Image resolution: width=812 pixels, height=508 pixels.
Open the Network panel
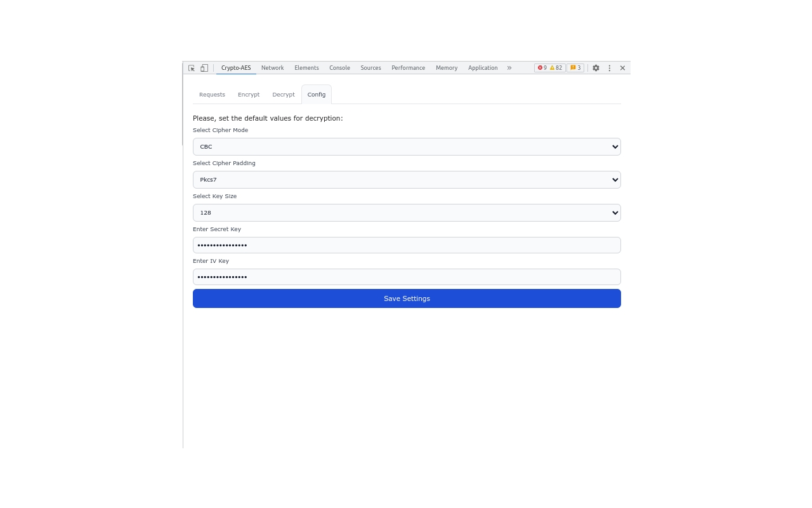[x=272, y=68]
